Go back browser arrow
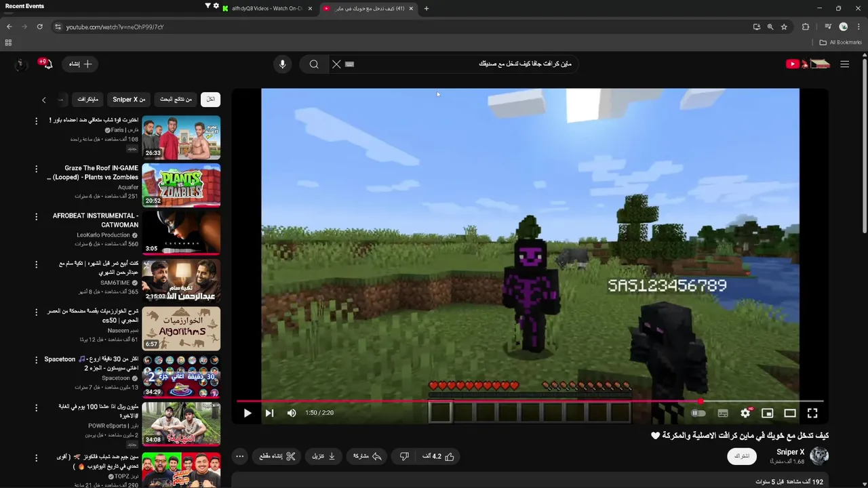The width and height of the screenshot is (868, 488). 9,26
